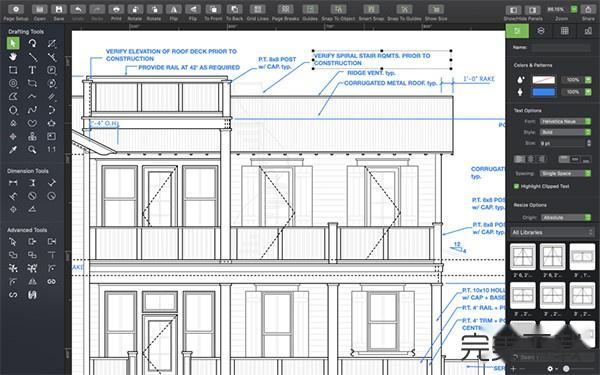Image resolution: width=600 pixels, height=375 pixels.
Task: Toggle Page Breaks in the toolbar
Action: (285, 9)
